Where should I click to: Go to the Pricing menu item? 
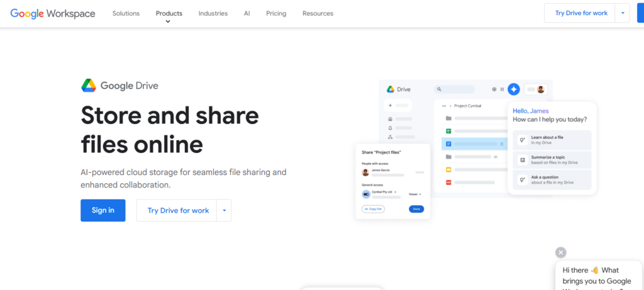[275, 13]
